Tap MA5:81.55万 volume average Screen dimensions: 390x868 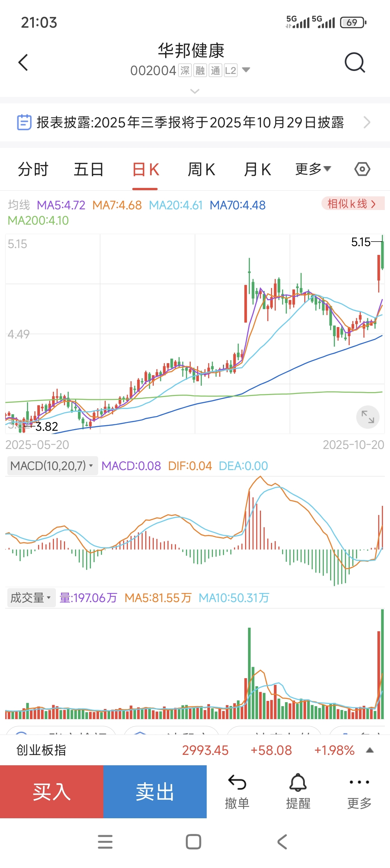pos(158,598)
